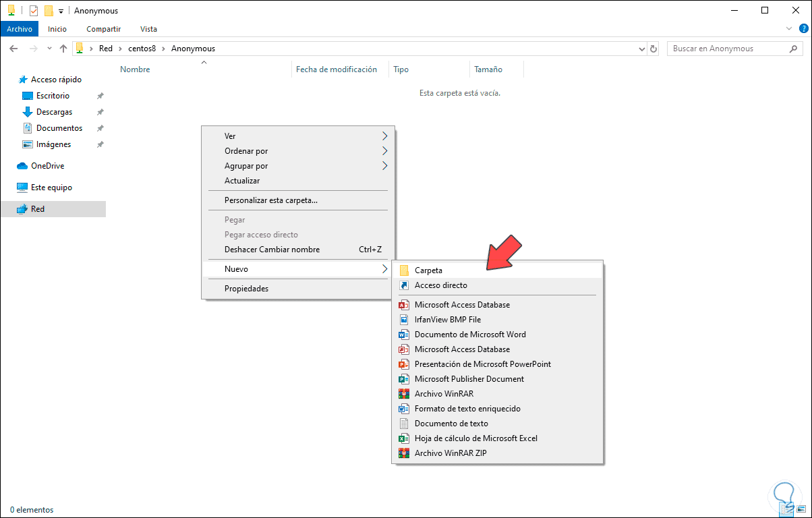Select OneDrive in the navigation pane
The image size is (812, 518).
(x=47, y=166)
